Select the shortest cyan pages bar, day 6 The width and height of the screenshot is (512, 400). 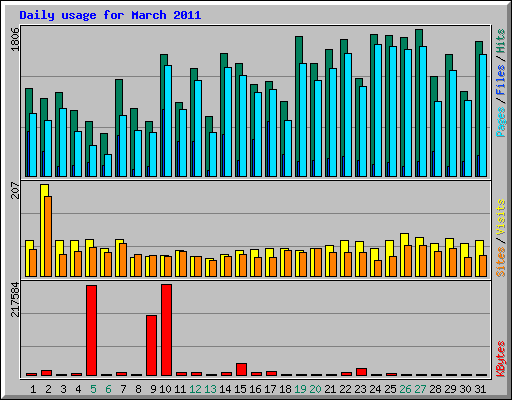(108, 165)
